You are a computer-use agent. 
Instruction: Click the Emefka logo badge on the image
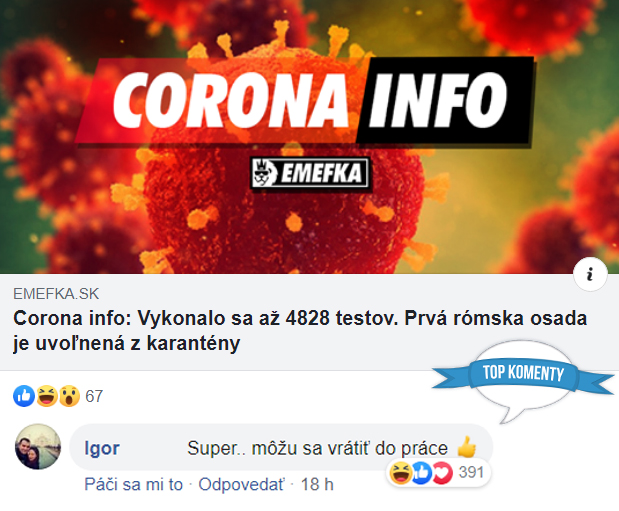coord(310,173)
